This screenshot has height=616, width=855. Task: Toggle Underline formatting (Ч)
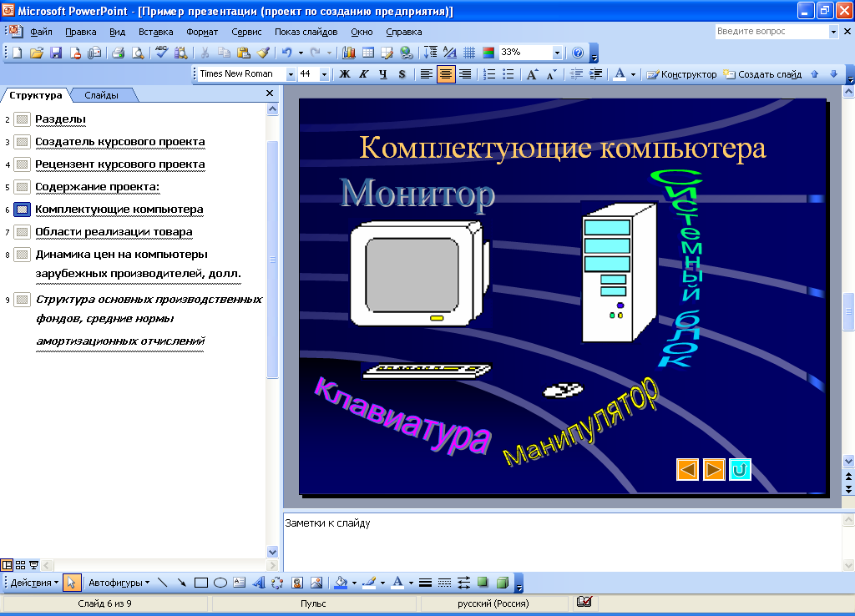click(x=382, y=74)
